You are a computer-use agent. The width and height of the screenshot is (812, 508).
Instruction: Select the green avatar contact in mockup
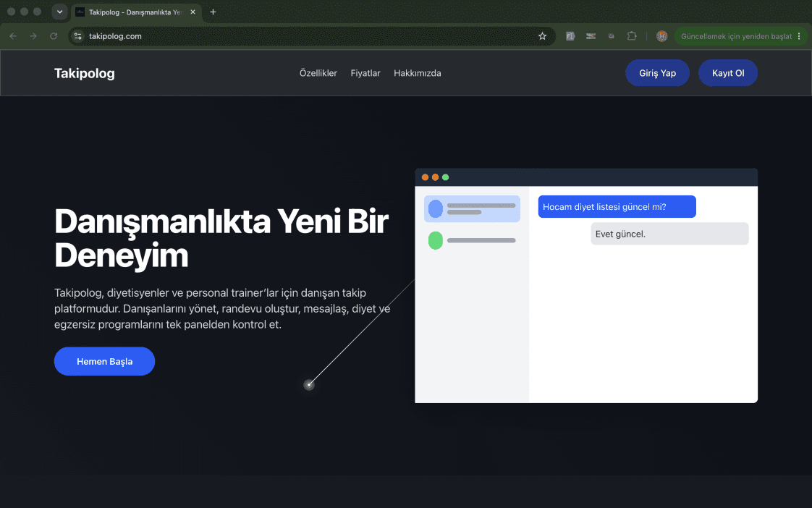(x=472, y=240)
